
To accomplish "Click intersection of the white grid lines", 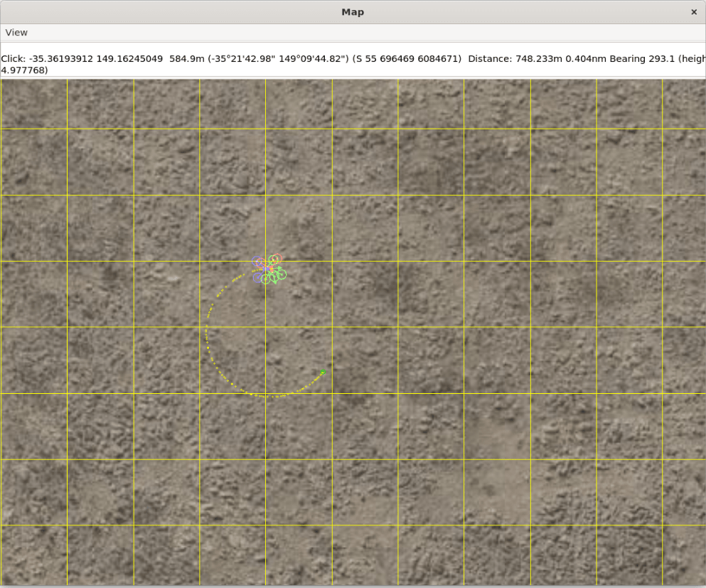I will (x=266, y=393).
